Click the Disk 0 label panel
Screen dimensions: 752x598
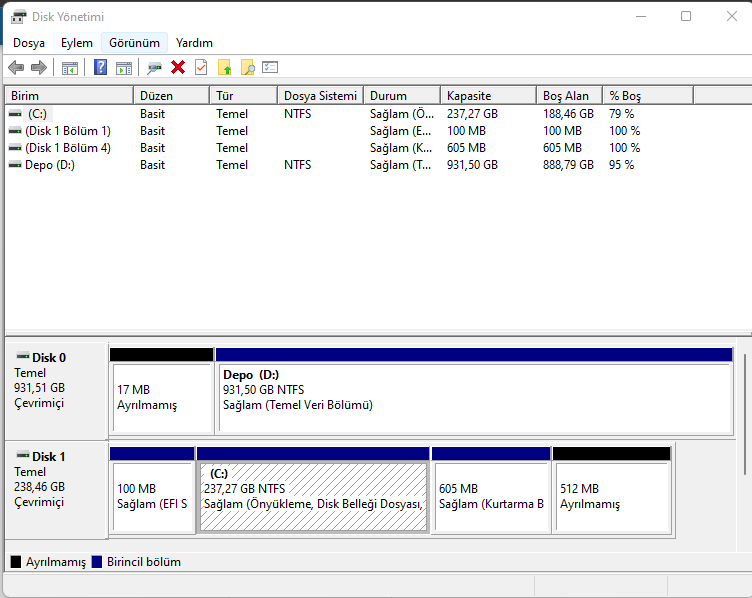56,389
